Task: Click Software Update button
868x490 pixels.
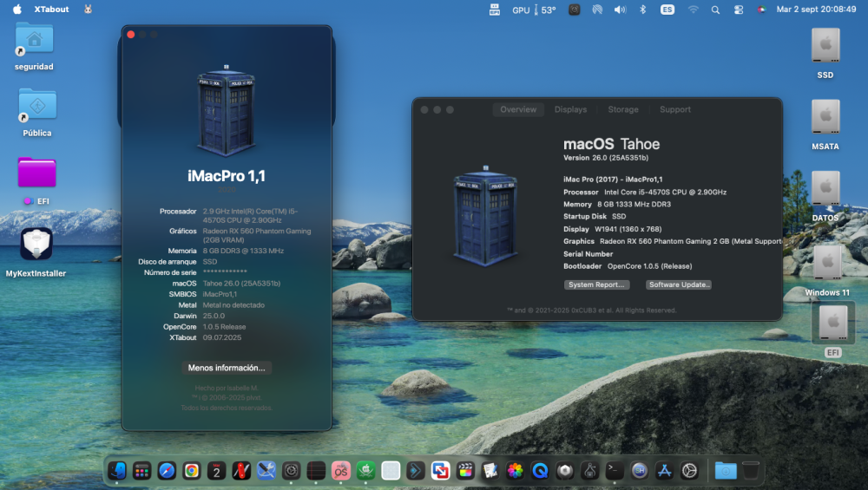Action: click(x=679, y=284)
